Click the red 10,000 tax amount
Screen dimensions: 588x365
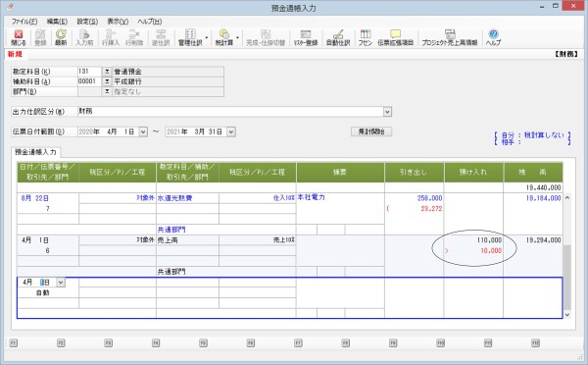(491, 250)
